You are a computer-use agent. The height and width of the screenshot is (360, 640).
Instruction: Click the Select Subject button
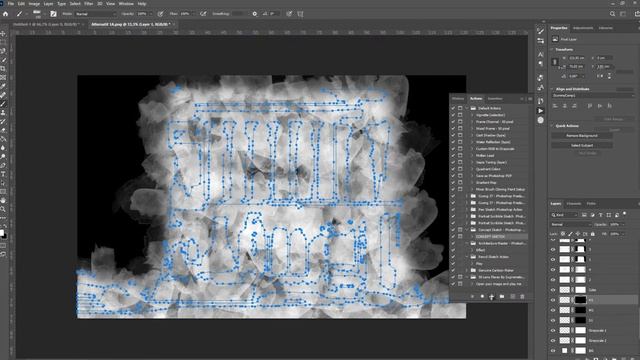click(582, 145)
